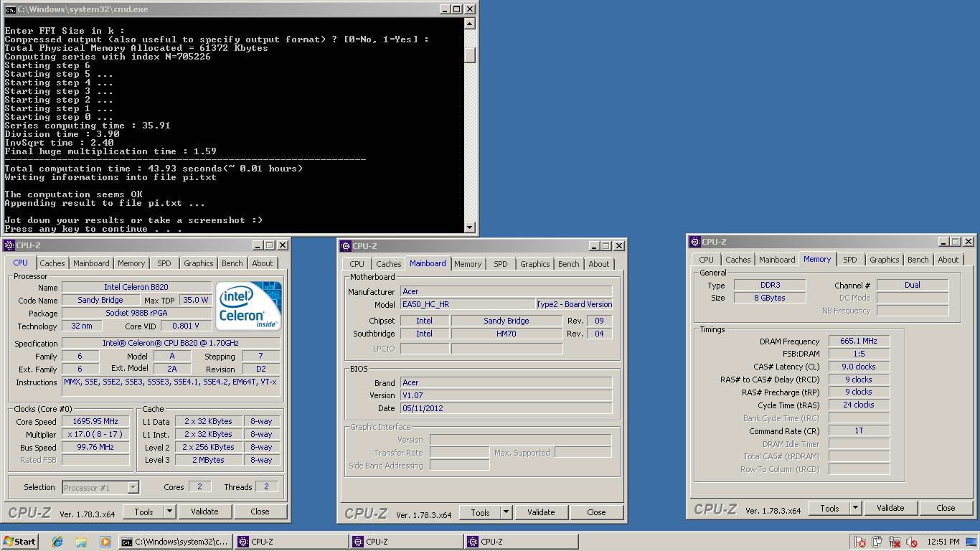The width and height of the screenshot is (980, 551).
Task: Click the cmd window scrollbar thumb
Action: [470, 55]
